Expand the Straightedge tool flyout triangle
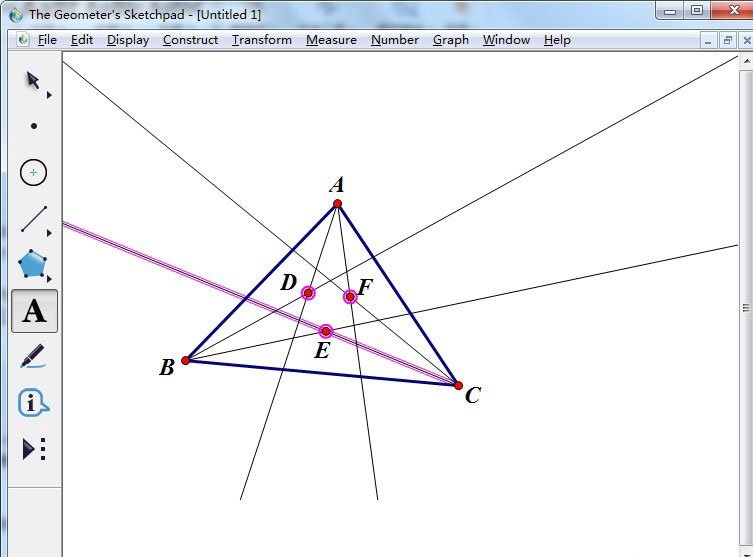Screen dimensions: 753x557 [x=49, y=233]
